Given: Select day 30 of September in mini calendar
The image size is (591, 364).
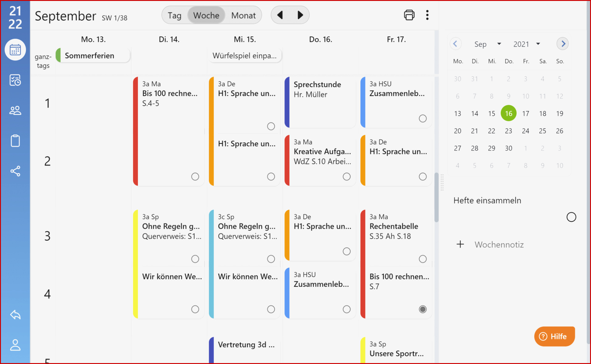Looking at the screenshot, I should (508, 148).
